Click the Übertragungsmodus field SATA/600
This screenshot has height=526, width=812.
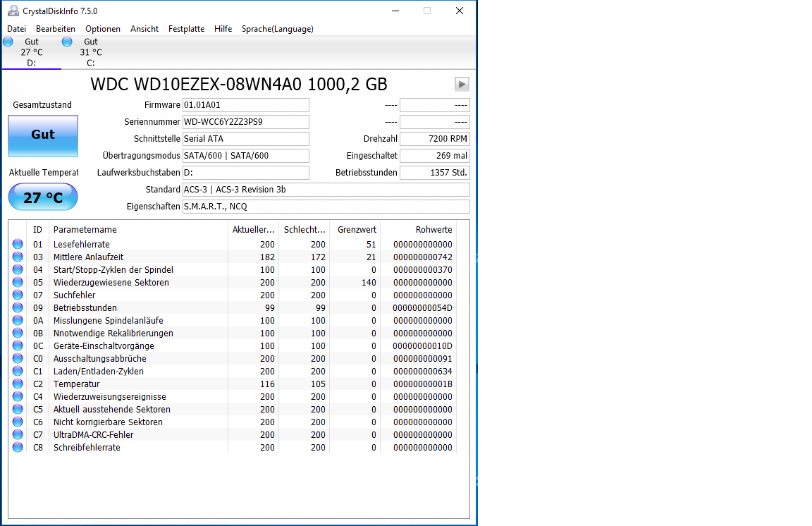[246, 155]
